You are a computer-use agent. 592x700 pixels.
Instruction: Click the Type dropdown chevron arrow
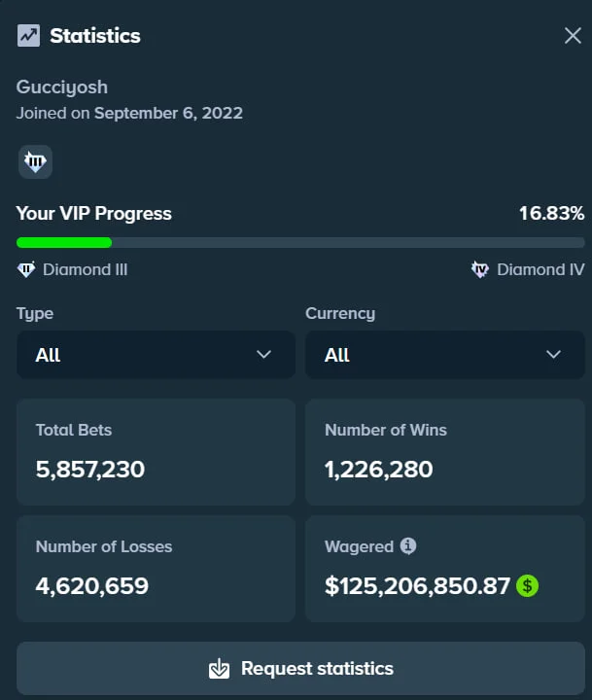(263, 355)
